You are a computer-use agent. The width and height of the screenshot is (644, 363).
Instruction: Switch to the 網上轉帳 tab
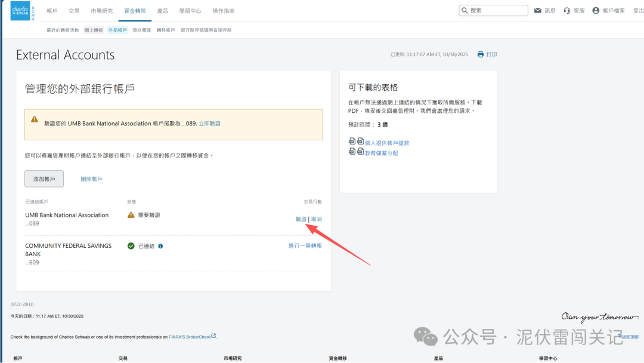93,29
